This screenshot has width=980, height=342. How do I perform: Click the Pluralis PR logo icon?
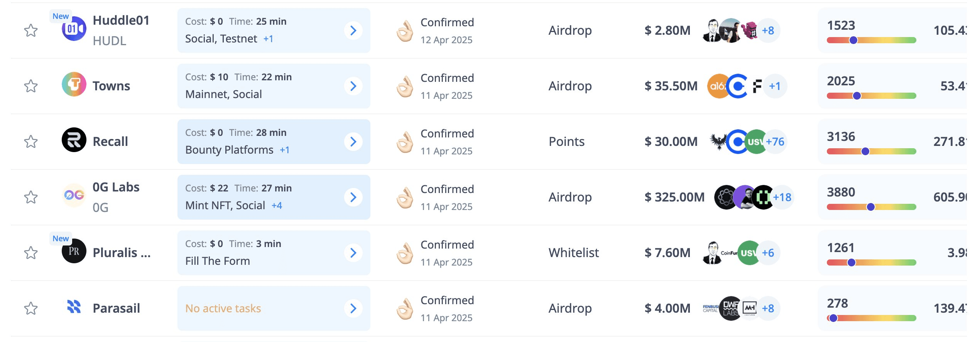(x=74, y=251)
